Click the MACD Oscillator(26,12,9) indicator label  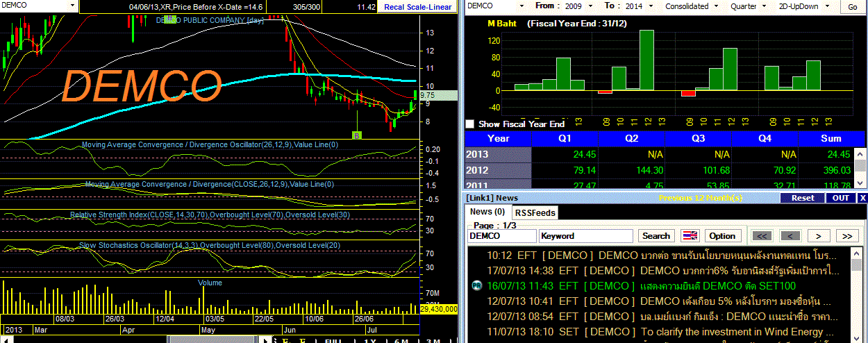point(210,145)
